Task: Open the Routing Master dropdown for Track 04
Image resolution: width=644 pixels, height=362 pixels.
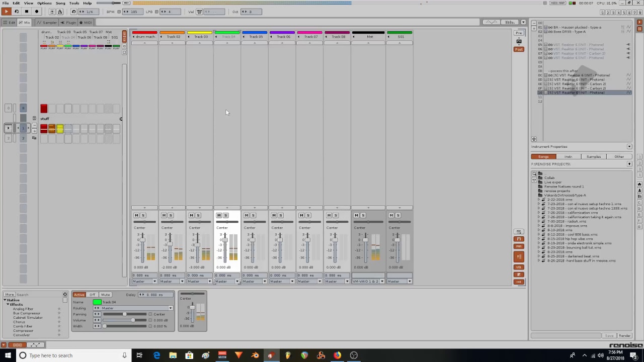Action: 133,308
